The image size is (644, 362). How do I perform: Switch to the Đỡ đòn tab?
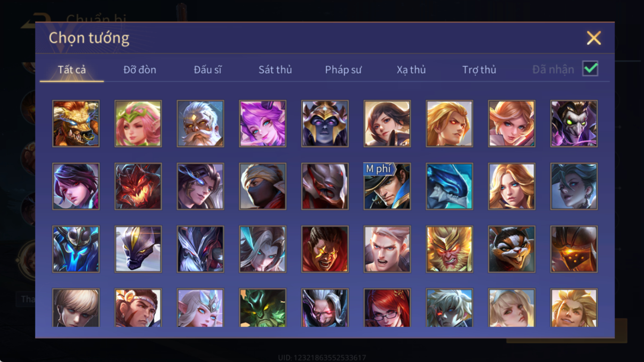[x=140, y=69]
